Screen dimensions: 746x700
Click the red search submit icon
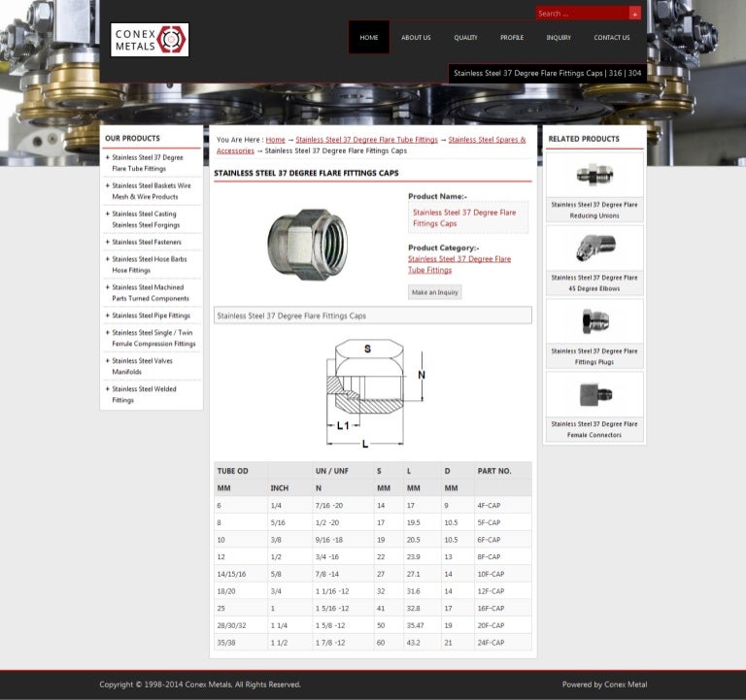point(634,14)
